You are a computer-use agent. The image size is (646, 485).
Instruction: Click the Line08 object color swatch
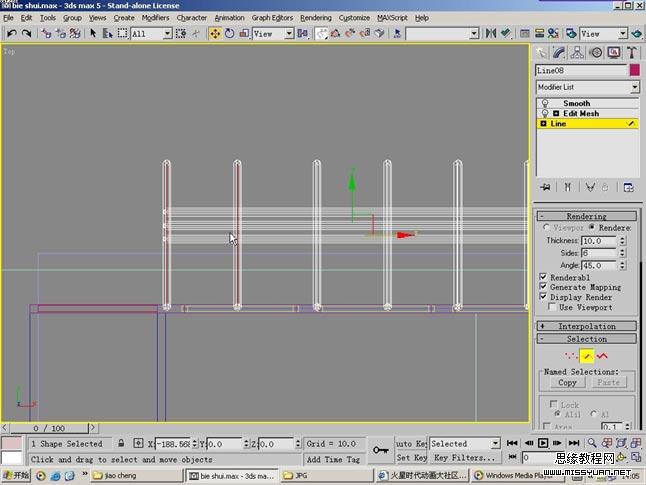tap(635, 70)
